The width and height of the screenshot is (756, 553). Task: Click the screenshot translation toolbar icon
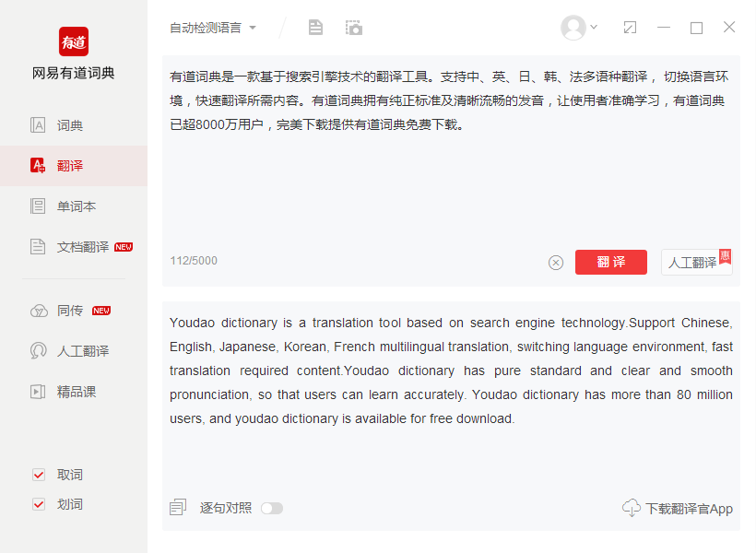pos(353,28)
